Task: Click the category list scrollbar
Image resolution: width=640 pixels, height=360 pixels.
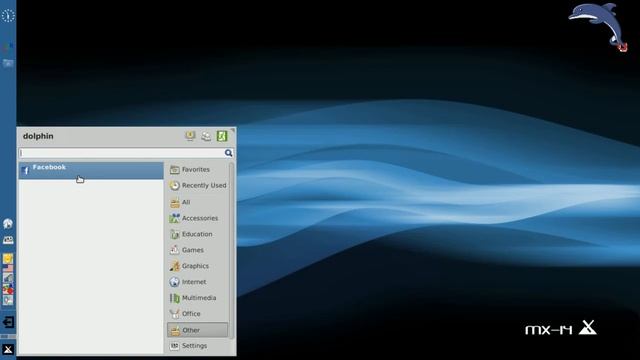Action: pos(232,251)
